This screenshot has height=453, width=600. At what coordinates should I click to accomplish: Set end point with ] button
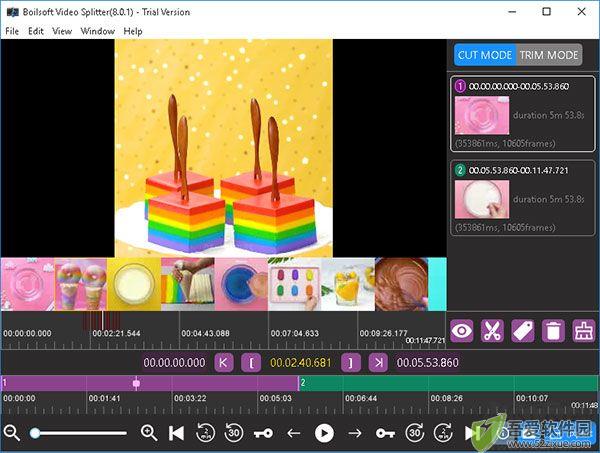(351, 362)
